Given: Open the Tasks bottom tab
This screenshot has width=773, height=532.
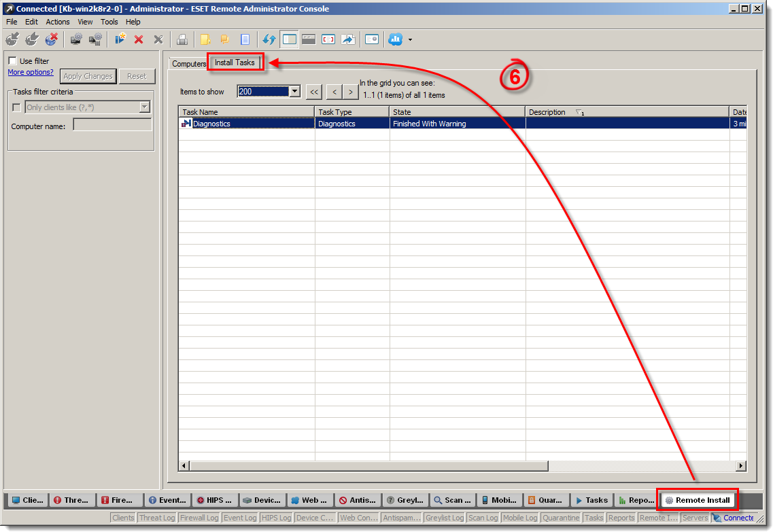Looking at the screenshot, I should pyautogui.click(x=591, y=500).
